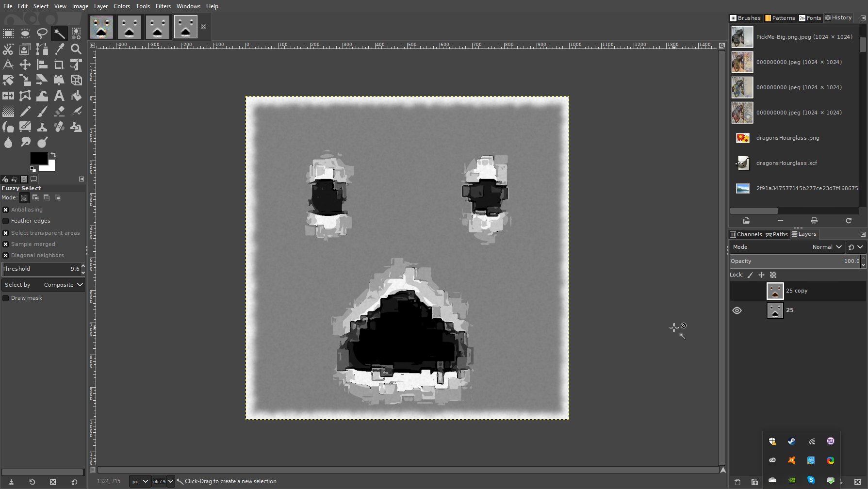
Task: Select the Paintbrush tool
Action: pos(42,111)
